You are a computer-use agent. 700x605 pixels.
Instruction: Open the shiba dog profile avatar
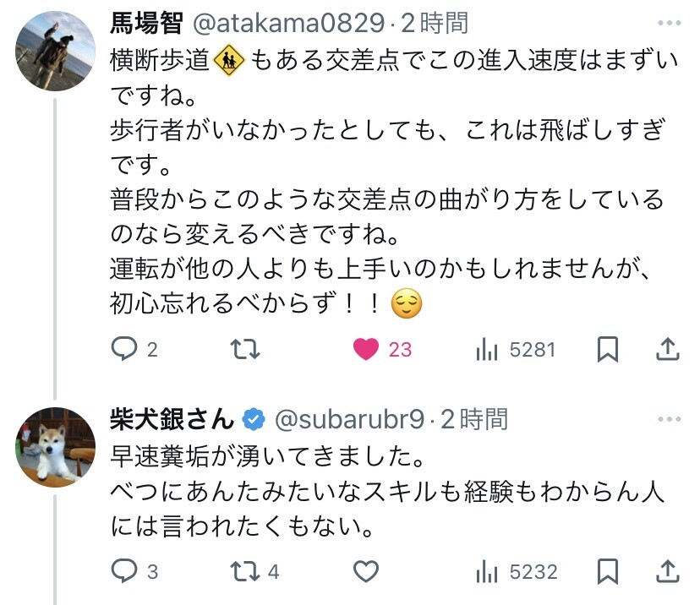pyautogui.click(x=55, y=447)
